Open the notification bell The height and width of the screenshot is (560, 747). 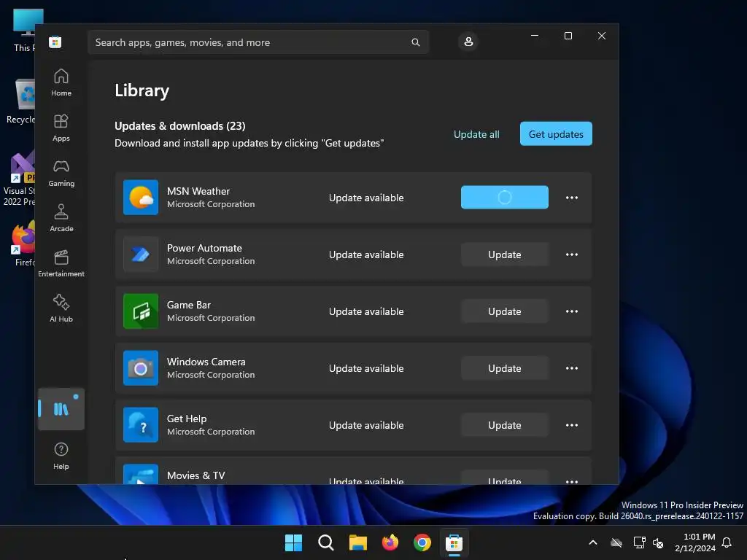727,542
